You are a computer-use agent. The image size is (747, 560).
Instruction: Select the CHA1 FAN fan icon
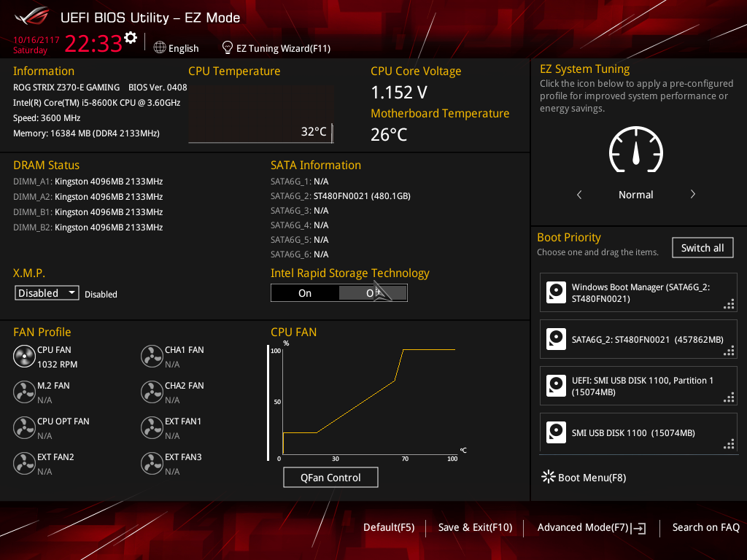pos(152,356)
